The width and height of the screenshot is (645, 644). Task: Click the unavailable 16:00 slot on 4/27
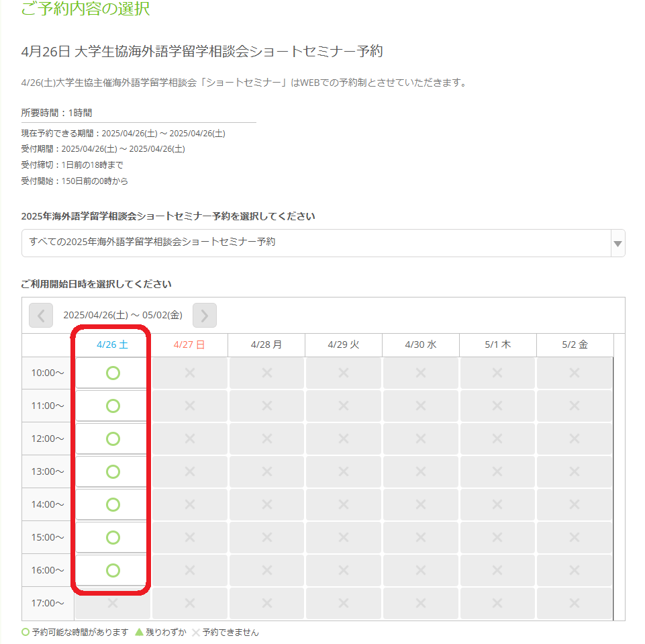(190, 570)
